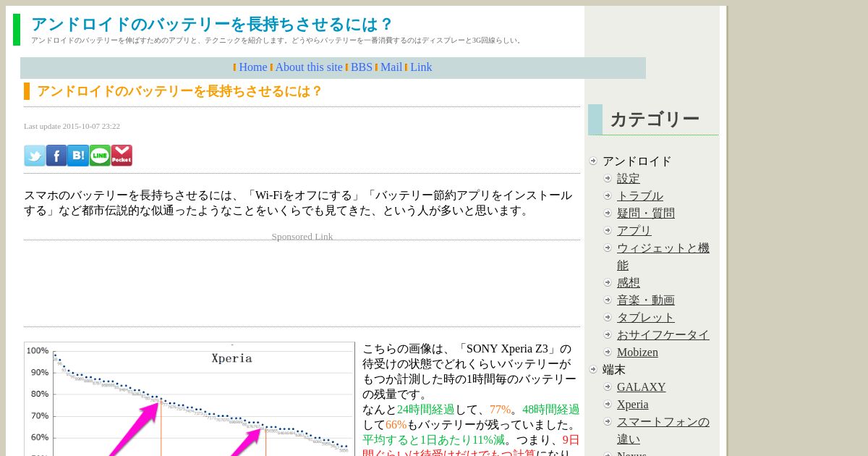This screenshot has width=868, height=456.
Task: Go to the BBS menu link
Action: coord(362,67)
